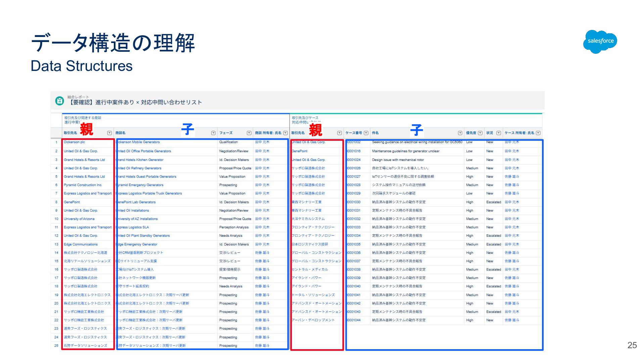The image size is (644, 363).
Task: Open the United Oil Installations opportunity
Action: [x=133, y=211]
